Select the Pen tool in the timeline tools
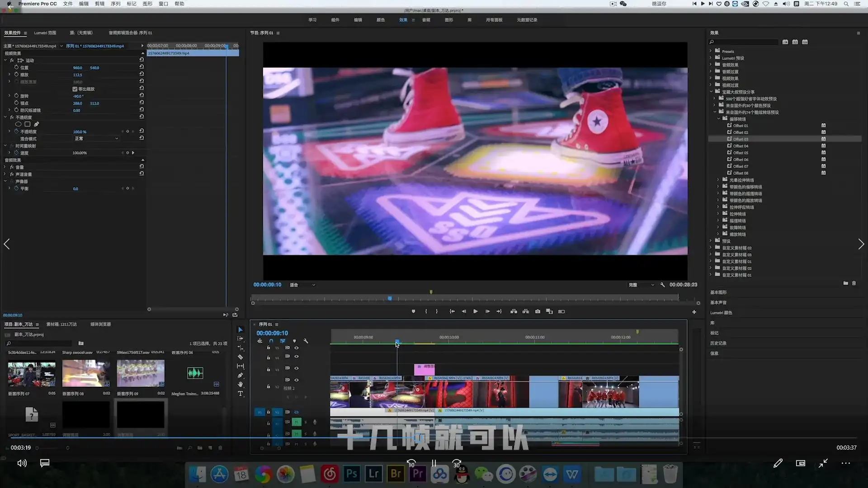 (x=240, y=375)
